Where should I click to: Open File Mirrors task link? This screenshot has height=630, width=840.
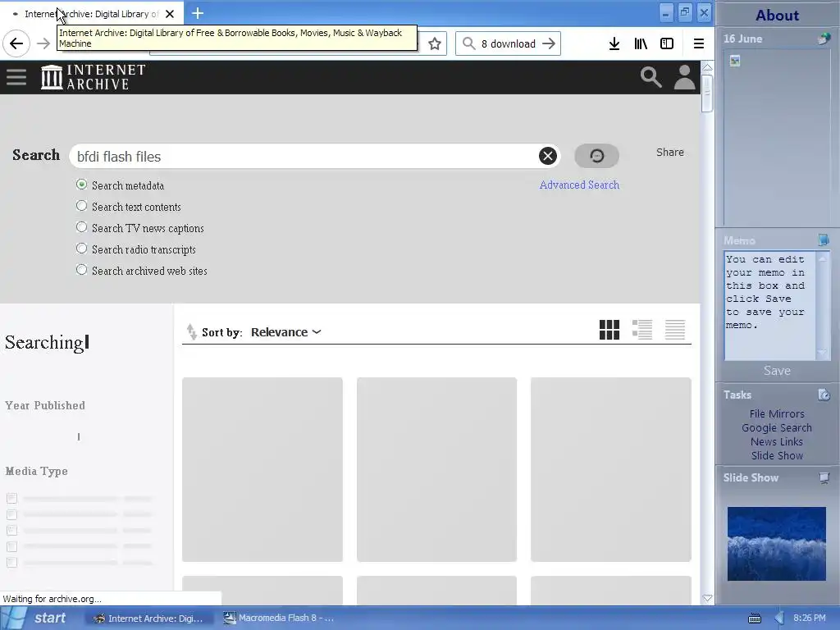pyautogui.click(x=777, y=413)
